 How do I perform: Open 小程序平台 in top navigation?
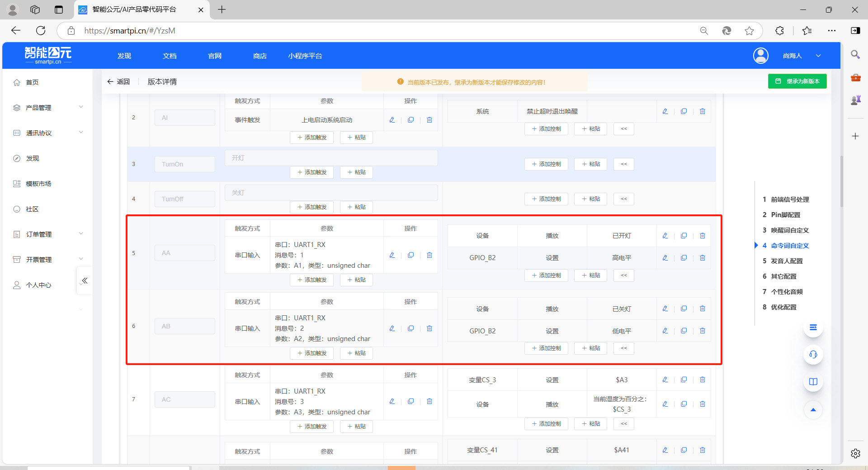305,56
